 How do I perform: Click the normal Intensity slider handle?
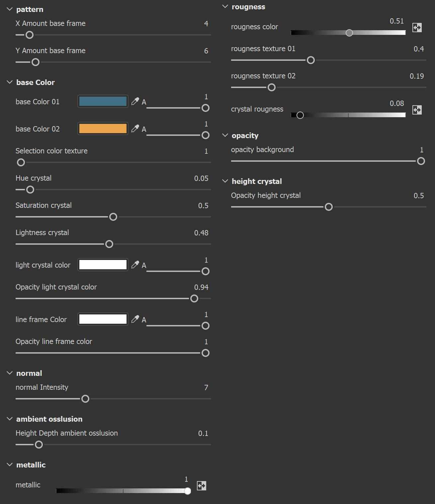click(85, 399)
